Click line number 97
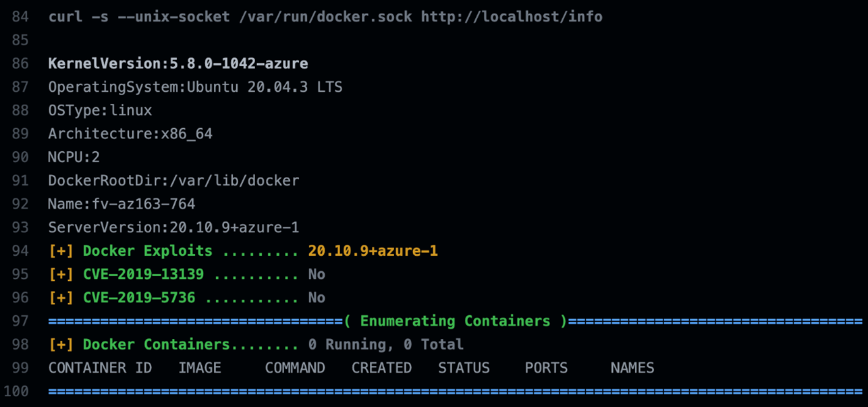Screen dimensions: 868x407 click(x=20, y=321)
